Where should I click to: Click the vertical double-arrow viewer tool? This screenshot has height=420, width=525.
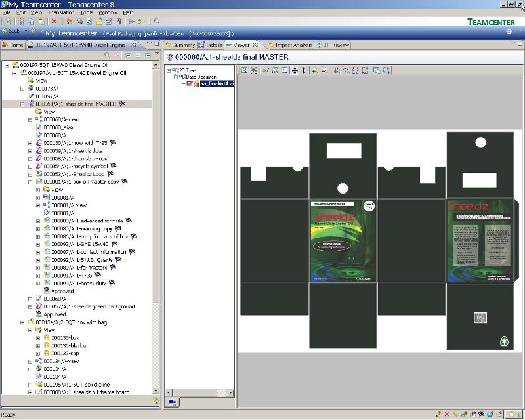coord(303,70)
